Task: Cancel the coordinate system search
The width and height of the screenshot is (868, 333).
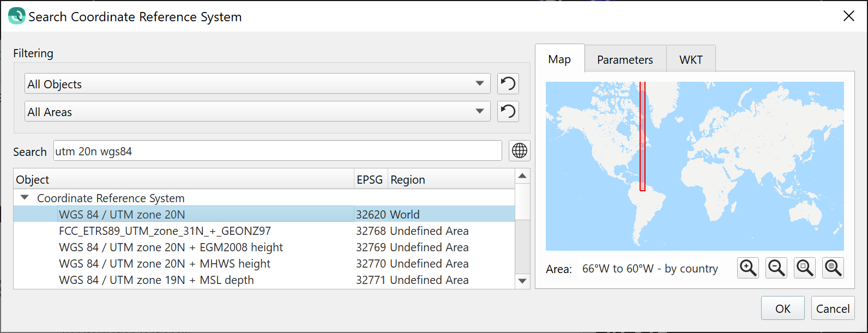Action: (833, 308)
